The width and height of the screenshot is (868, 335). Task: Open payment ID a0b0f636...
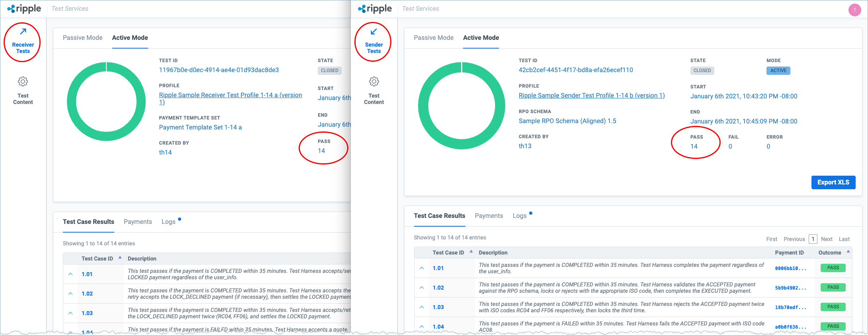(x=791, y=327)
